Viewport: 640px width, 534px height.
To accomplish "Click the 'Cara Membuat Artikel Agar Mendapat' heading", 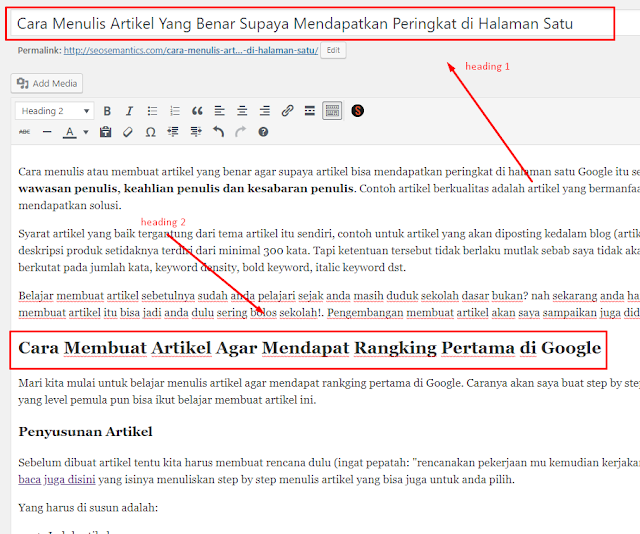I will pos(309,348).
